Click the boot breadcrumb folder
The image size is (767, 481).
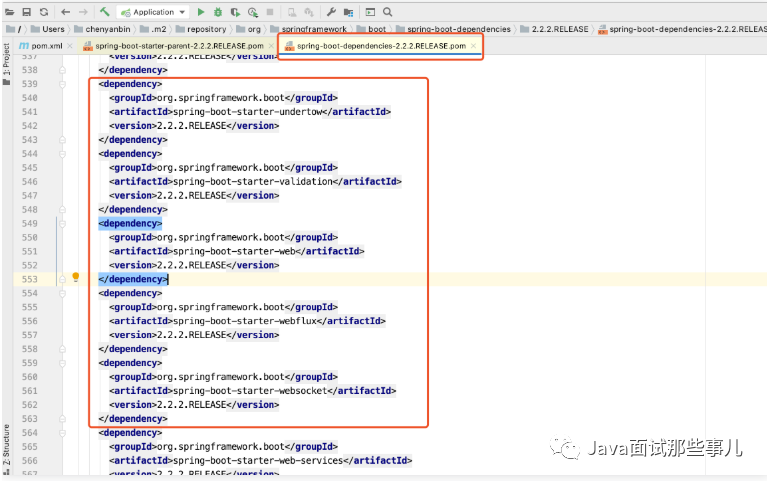pyautogui.click(x=371, y=29)
